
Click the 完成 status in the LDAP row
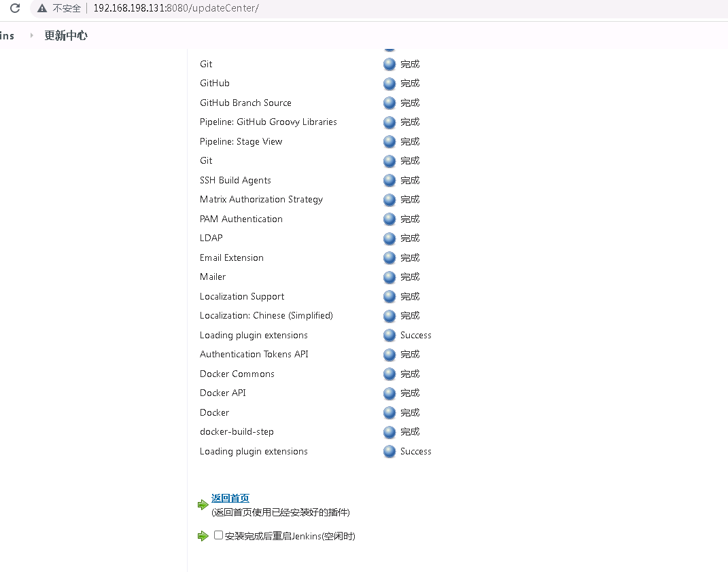point(410,238)
